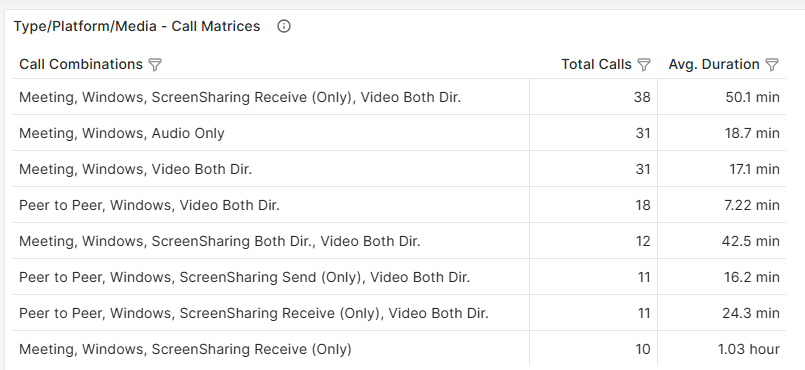805x370 pixels.
Task: Sort by the Avg. Duration column header
Action: click(x=714, y=64)
